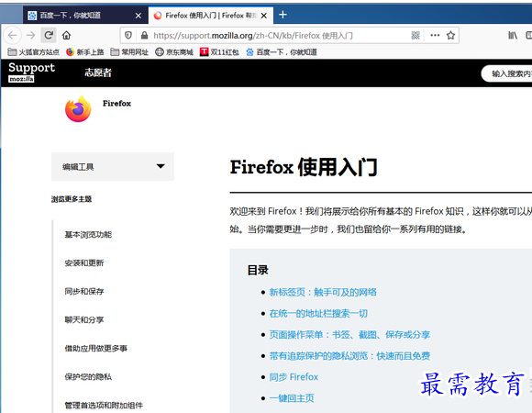Open 双11红包 bookmark
This screenshot has width=532, height=413.
[x=219, y=52]
